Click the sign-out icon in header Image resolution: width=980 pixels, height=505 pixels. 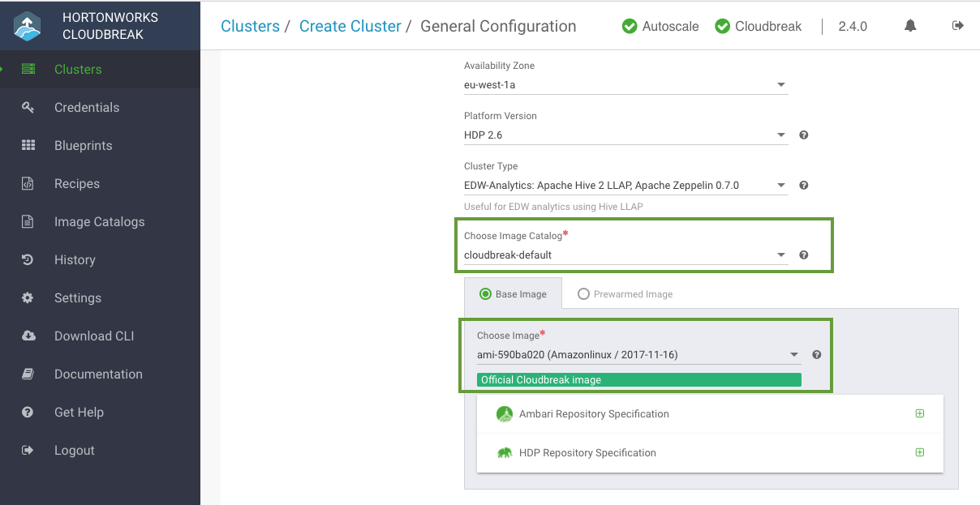[x=958, y=26]
